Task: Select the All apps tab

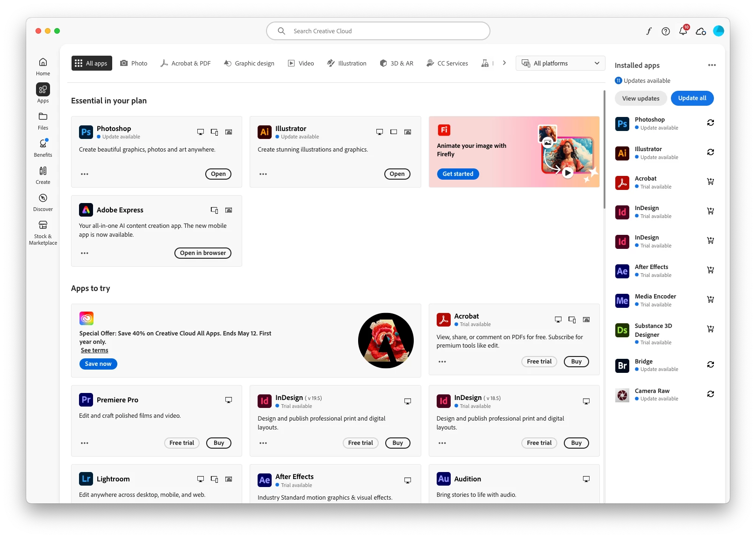Action: pos(92,63)
